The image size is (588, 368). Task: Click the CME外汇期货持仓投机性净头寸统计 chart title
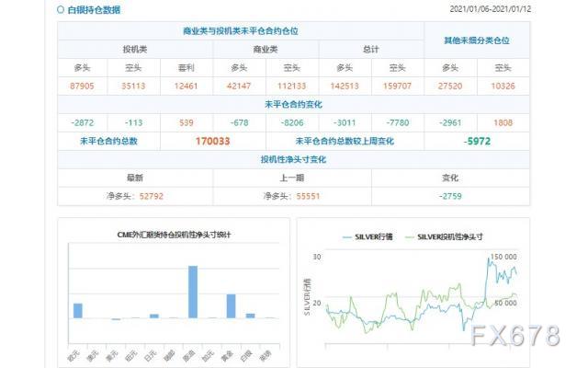pos(174,235)
